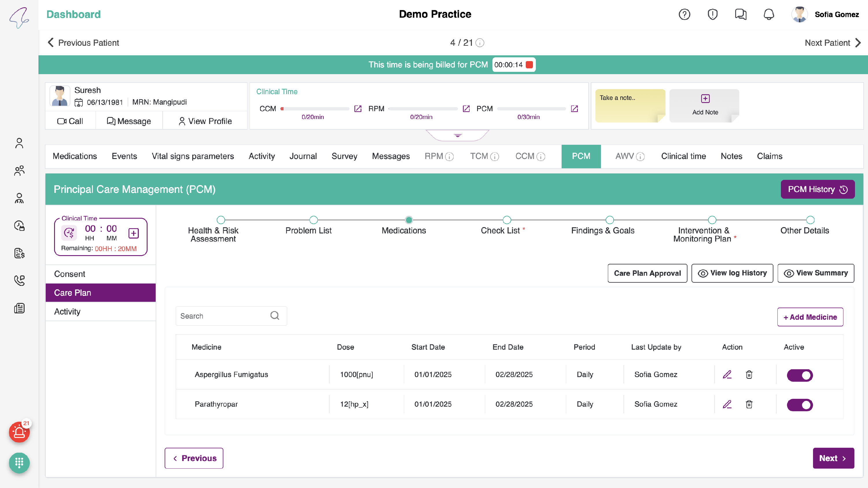Open the dial pad icon
This screenshot has height=488, width=868.
click(19, 463)
